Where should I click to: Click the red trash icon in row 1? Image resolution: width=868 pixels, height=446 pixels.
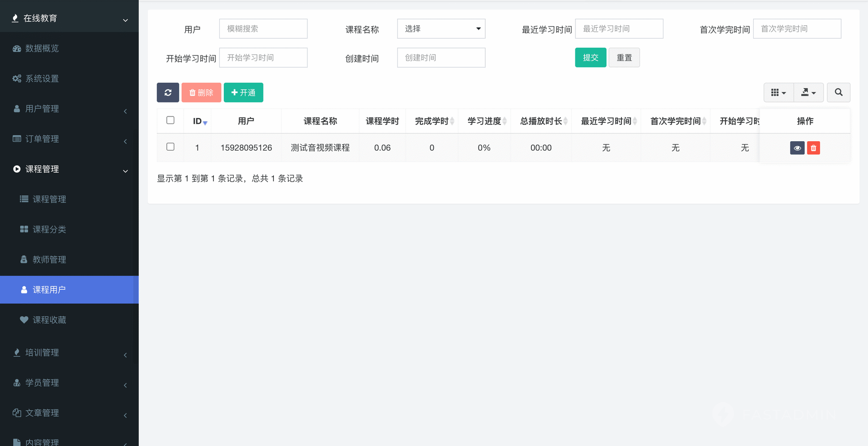pyautogui.click(x=813, y=148)
